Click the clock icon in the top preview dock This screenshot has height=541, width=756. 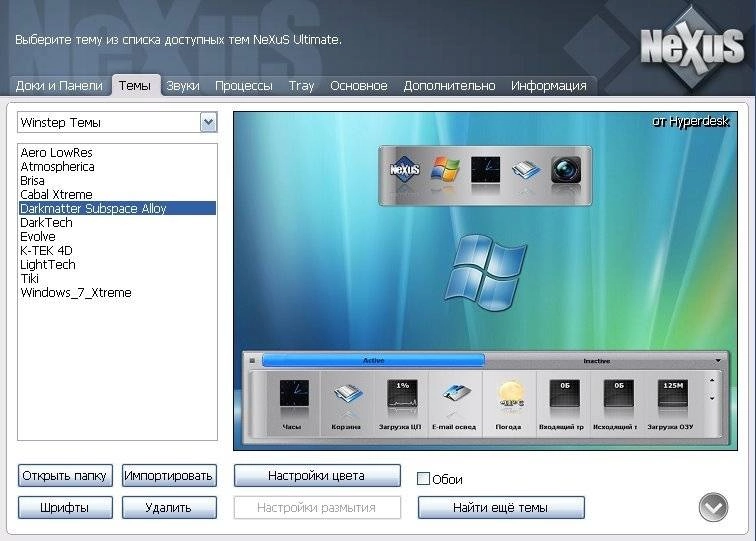485,169
